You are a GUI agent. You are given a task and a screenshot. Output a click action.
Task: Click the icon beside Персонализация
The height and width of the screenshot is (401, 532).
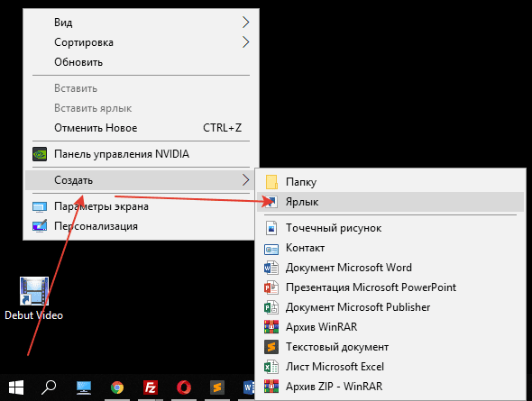(x=40, y=226)
